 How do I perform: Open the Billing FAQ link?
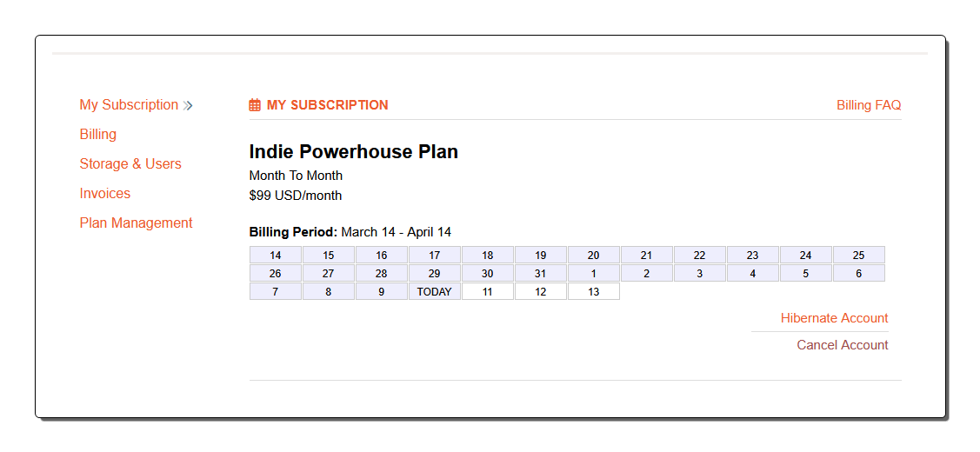869,105
